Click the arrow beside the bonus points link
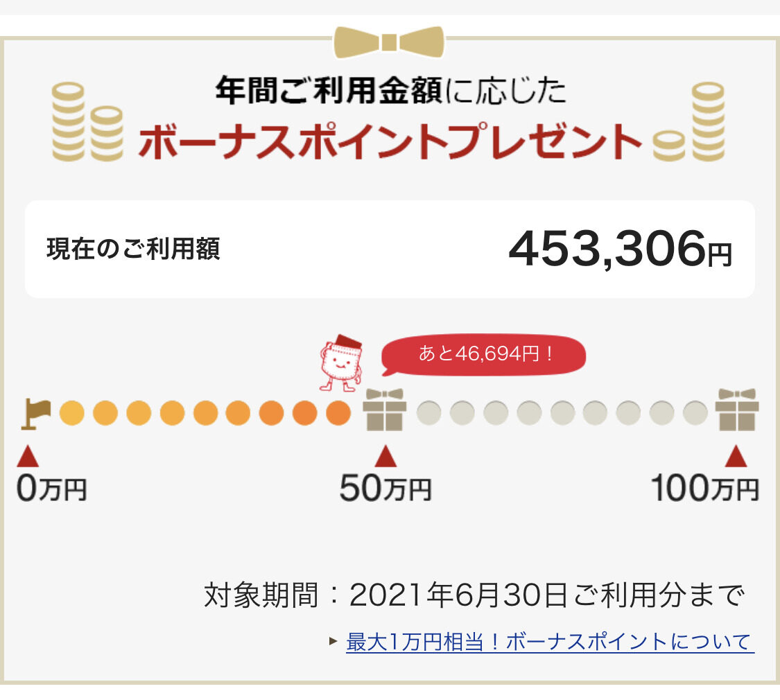The width and height of the screenshot is (780, 700). [333, 641]
